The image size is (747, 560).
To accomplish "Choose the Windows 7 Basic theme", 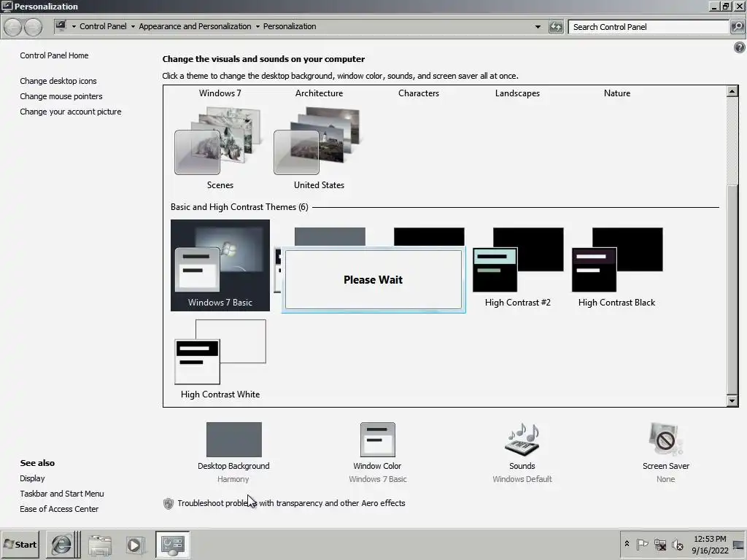I will tap(220, 265).
